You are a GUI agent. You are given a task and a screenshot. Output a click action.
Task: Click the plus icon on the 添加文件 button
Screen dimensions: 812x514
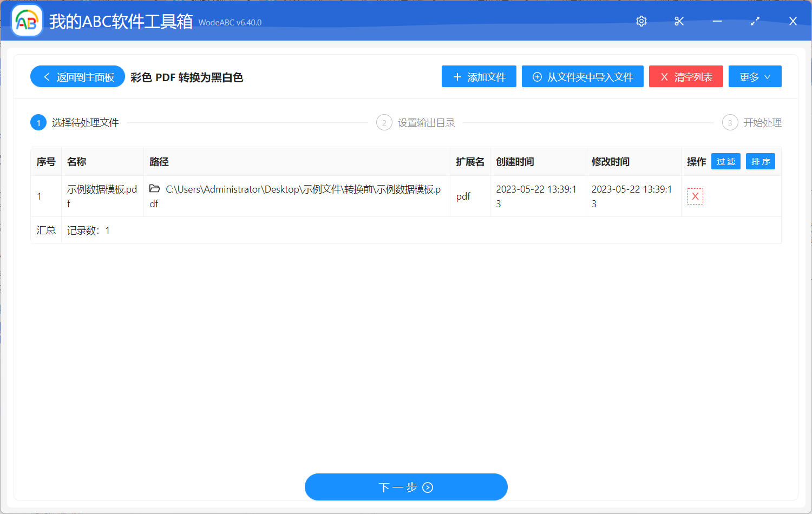coord(456,76)
